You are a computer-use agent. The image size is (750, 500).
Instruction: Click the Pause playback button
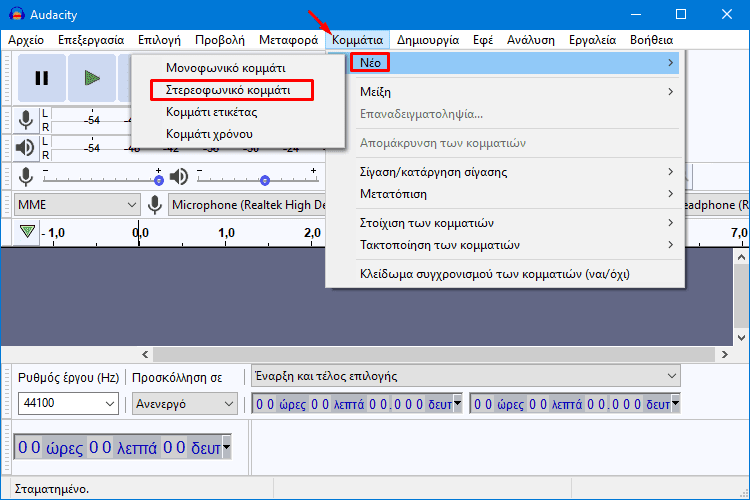point(42,78)
